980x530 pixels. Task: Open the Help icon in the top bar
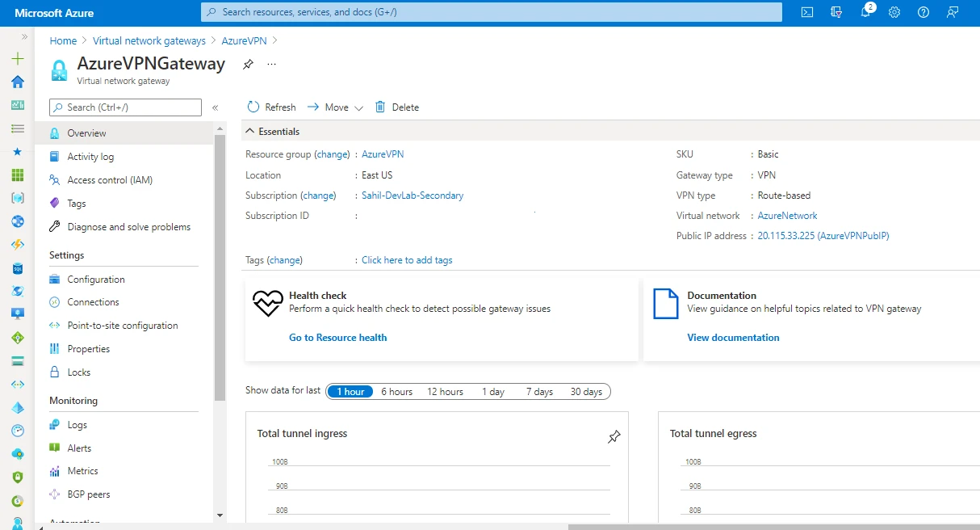pos(923,13)
